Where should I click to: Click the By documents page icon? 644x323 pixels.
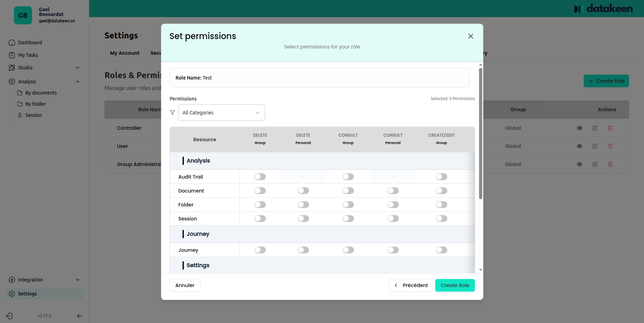tap(20, 92)
